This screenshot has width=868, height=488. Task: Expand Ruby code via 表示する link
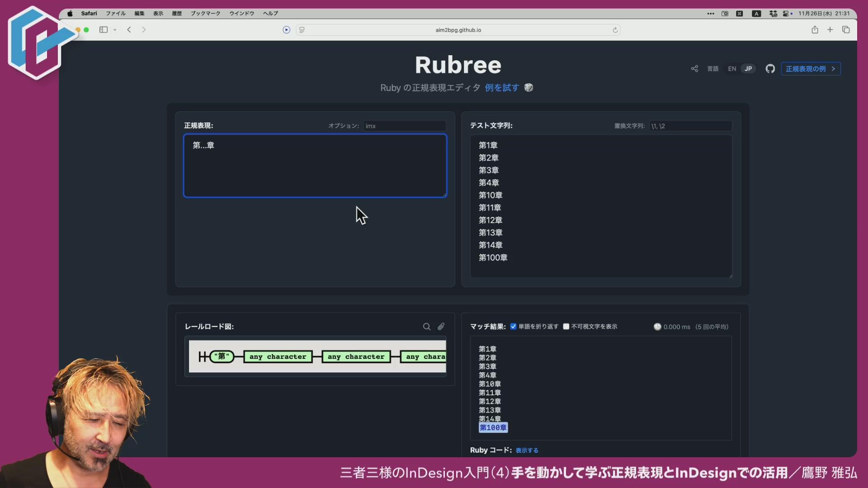tap(527, 450)
